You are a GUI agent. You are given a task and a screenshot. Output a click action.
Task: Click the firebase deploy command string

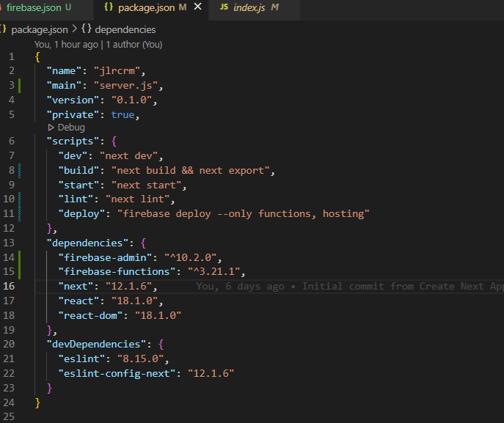244,214
